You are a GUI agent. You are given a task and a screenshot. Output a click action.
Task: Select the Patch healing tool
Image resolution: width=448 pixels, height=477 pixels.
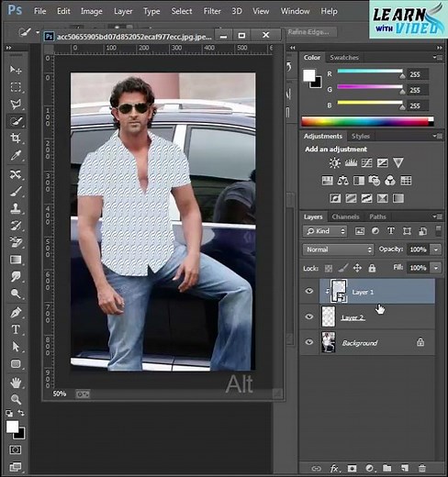(16, 174)
